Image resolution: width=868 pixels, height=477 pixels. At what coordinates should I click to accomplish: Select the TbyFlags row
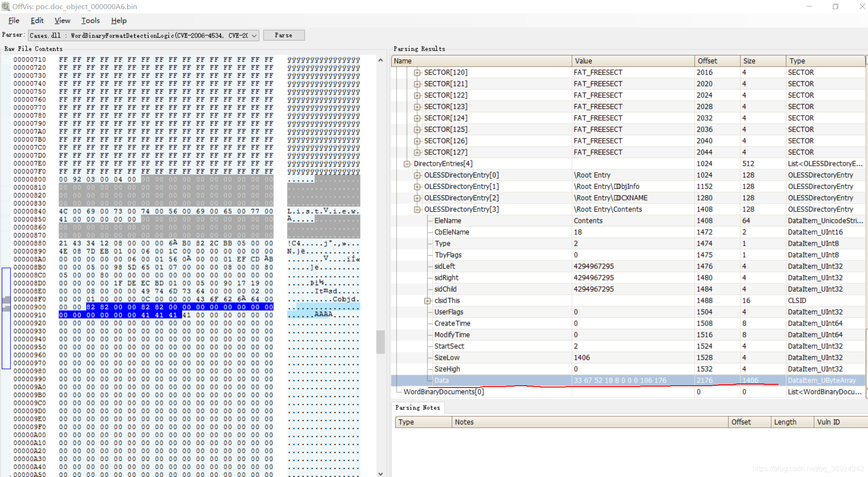coord(628,255)
